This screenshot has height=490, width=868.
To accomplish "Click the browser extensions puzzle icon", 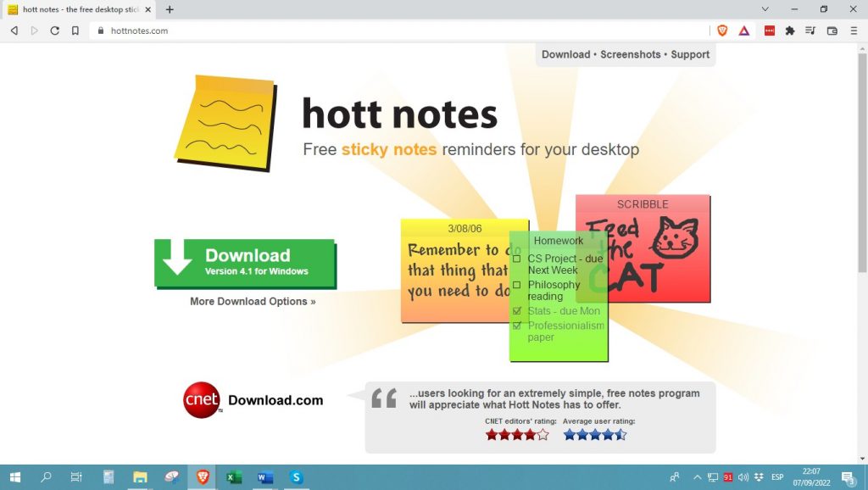I will click(789, 31).
